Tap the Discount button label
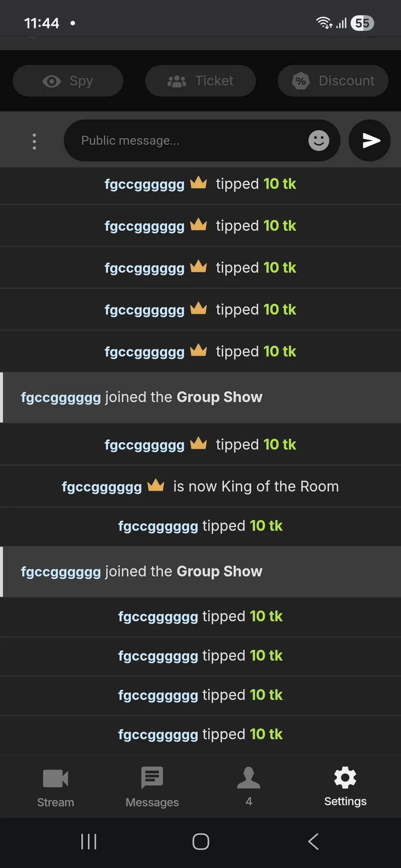401x868 pixels. coord(347,81)
